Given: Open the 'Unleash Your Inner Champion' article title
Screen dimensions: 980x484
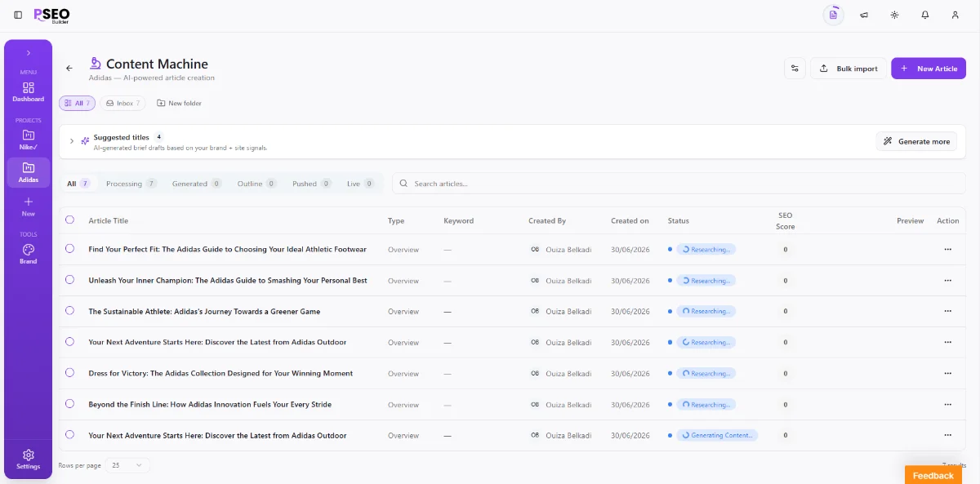Looking at the screenshot, I should pyautogui.click(x=228, y=281).
